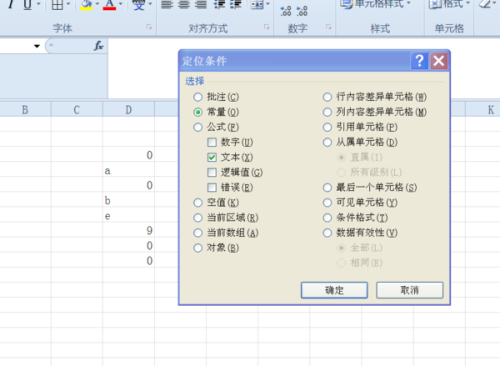Select the 数据有效性(V) radio option
The height and width of the screenshot is (366, 500).
click(360, 233)
